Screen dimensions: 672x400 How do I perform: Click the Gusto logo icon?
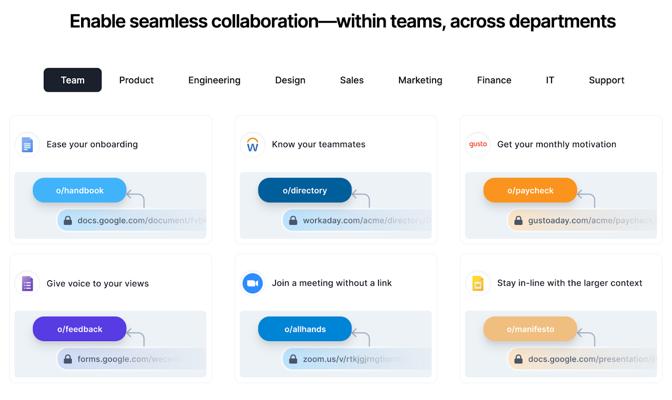tap(478, 144)
